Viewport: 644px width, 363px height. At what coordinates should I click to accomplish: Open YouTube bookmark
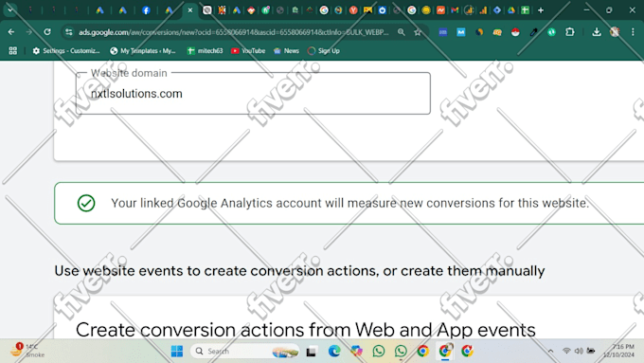[248, 50]
